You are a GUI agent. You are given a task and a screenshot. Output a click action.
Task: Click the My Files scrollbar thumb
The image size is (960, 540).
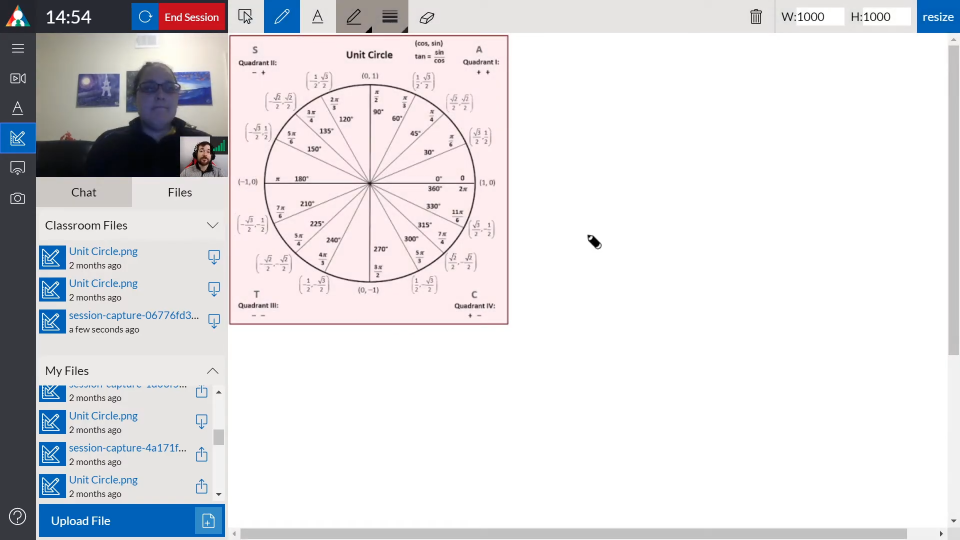[219, 437]
